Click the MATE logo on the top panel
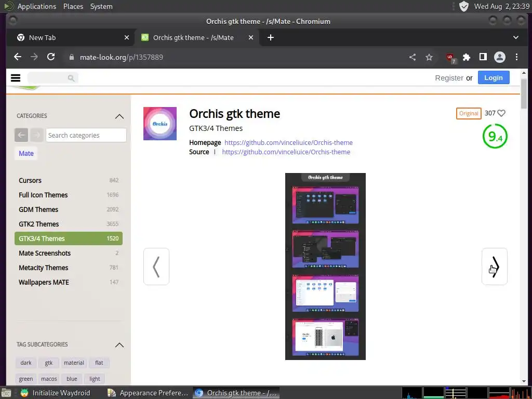The height and width of the screenshot is (399, 532). pos(8,6)
